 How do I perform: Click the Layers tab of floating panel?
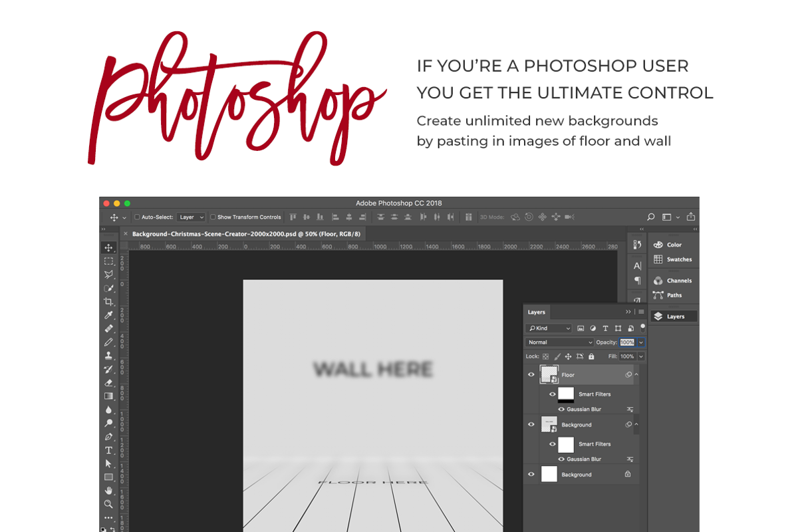(537, 312)
